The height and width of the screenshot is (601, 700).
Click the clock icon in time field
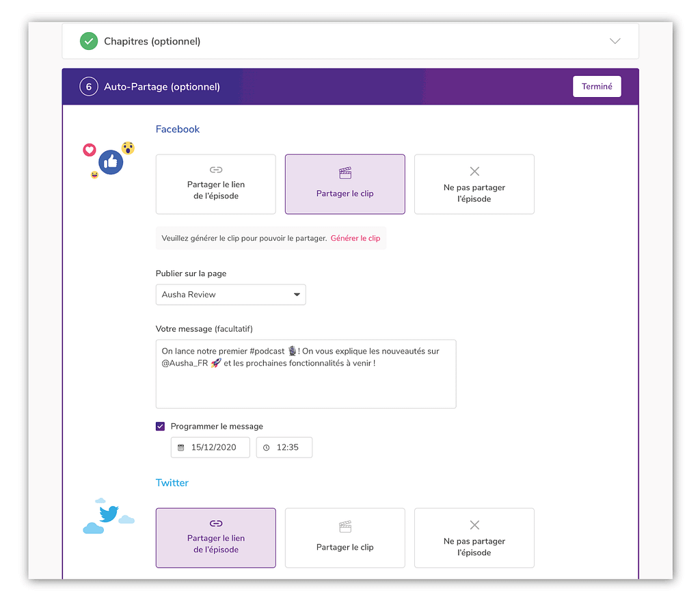[267, 448]
